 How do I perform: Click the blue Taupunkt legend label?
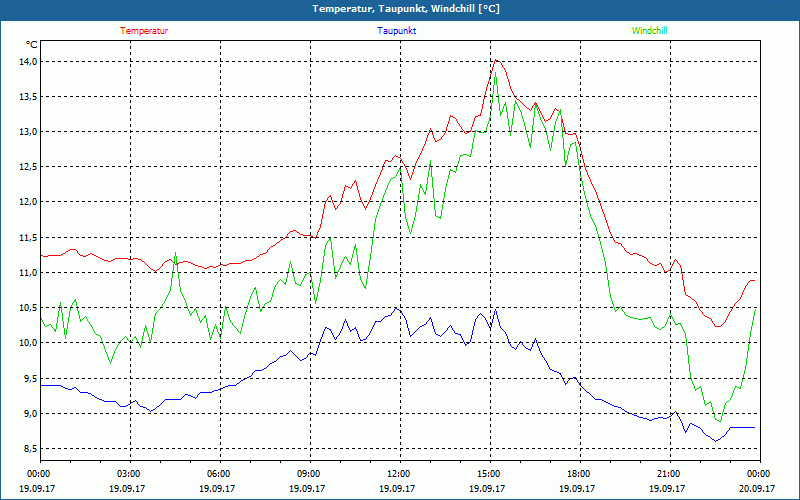[x=396, y=31]
